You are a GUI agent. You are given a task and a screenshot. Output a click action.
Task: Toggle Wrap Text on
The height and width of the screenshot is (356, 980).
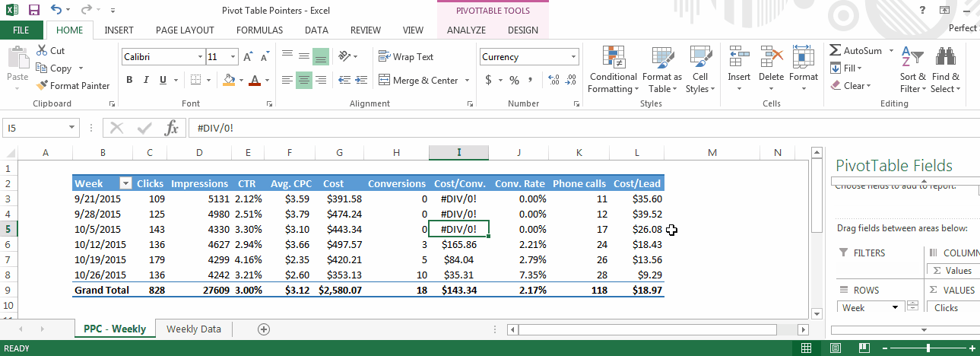406,56
